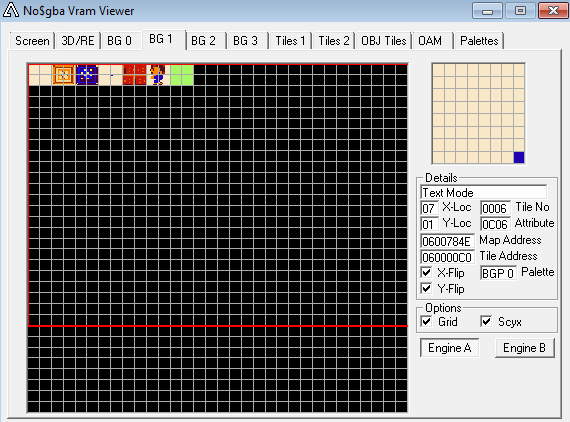
Task: Click the Text Mode field
Action: pyautogui.click(x=483, y=192)
